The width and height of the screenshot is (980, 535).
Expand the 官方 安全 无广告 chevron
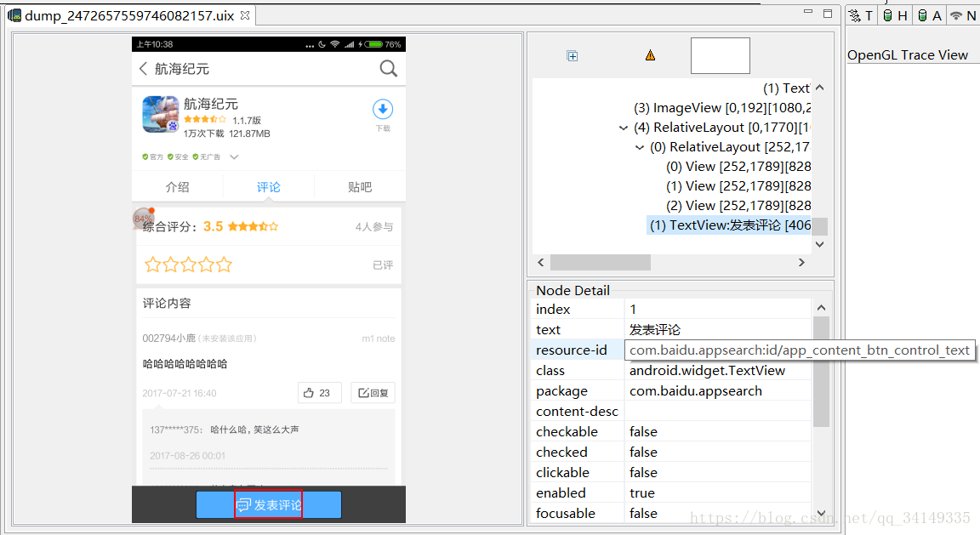234,157
